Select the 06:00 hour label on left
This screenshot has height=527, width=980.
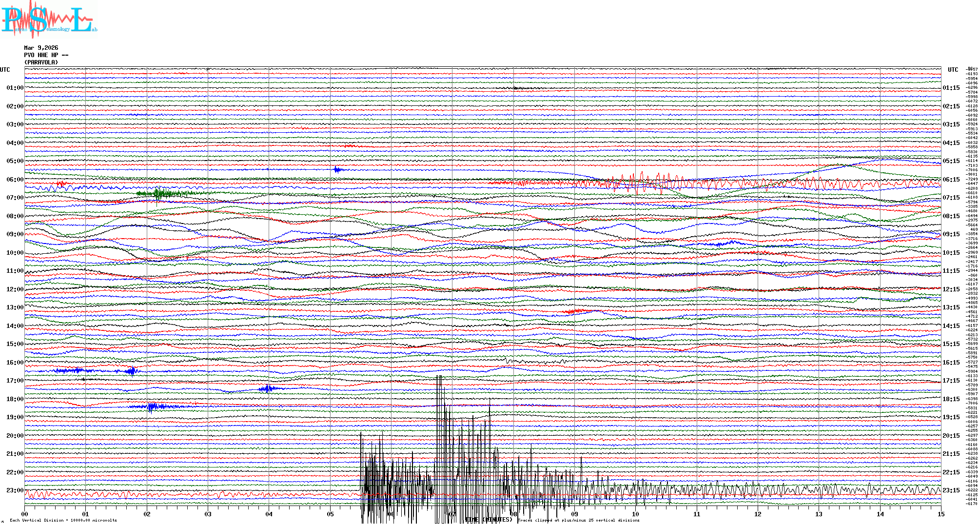15,180
